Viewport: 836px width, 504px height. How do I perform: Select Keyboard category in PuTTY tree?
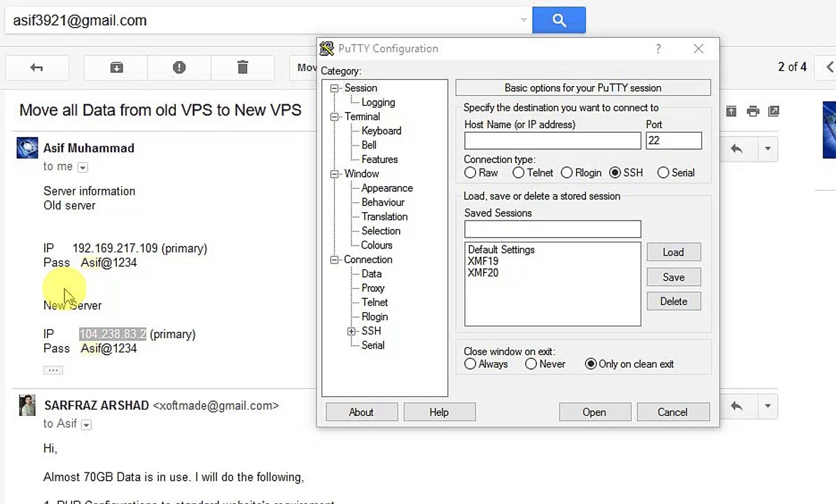tap(381, 130)
